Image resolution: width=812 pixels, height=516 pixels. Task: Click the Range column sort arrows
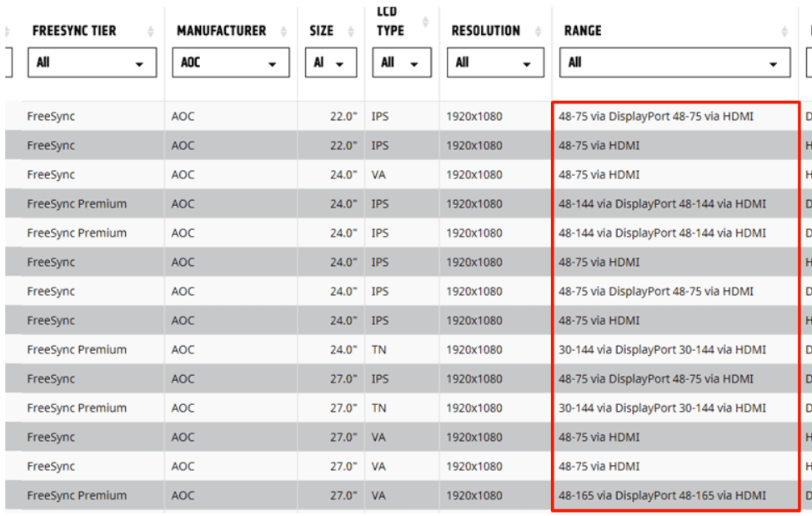click(x=784, y=32)
